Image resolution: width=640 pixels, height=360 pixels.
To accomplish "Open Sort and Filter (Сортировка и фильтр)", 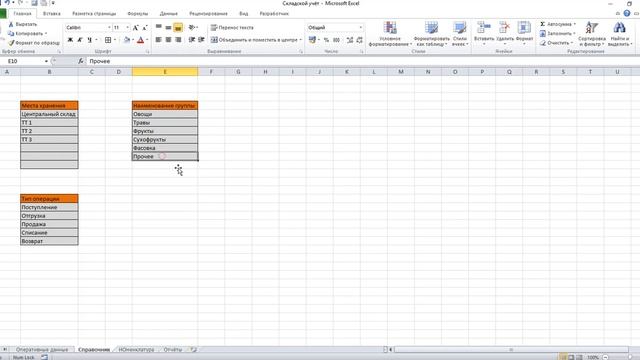I will click(x=591, y=34).
